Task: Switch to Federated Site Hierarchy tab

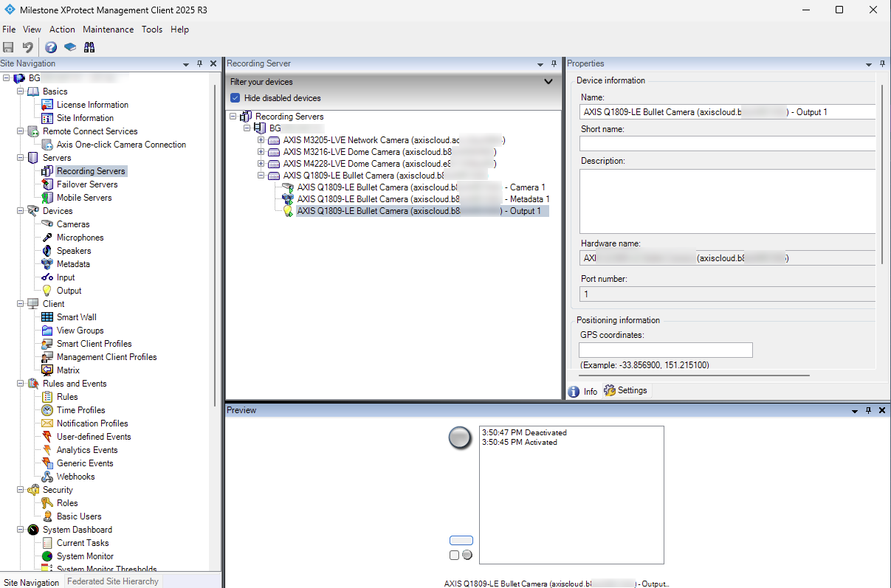Action: (113, 581)
